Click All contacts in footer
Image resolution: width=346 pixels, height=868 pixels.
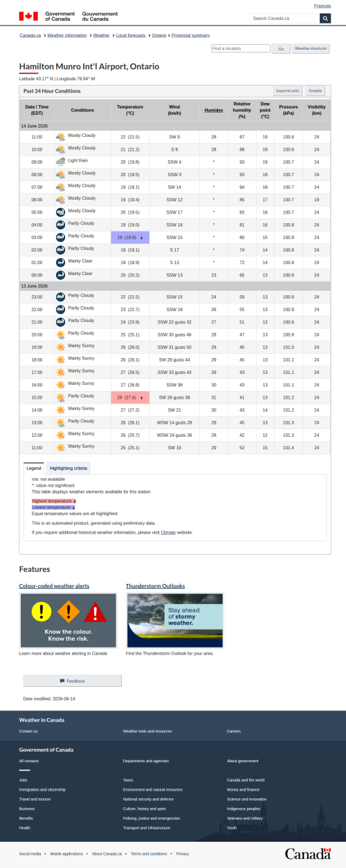pos(29,760)
